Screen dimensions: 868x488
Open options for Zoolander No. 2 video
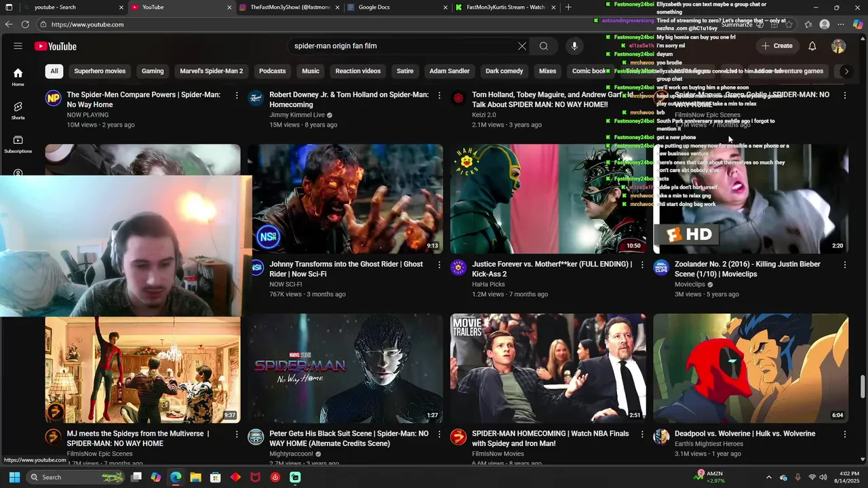[x=845, y=265]
